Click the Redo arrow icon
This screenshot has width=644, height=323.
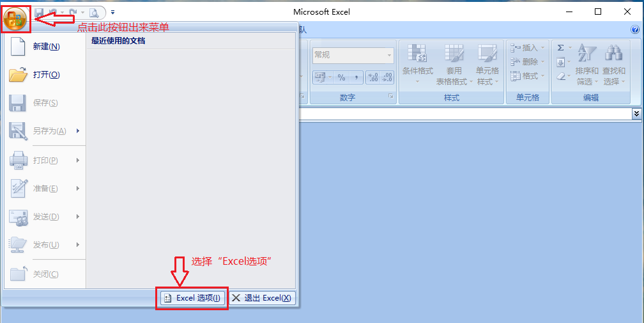(x=73, y=13)
